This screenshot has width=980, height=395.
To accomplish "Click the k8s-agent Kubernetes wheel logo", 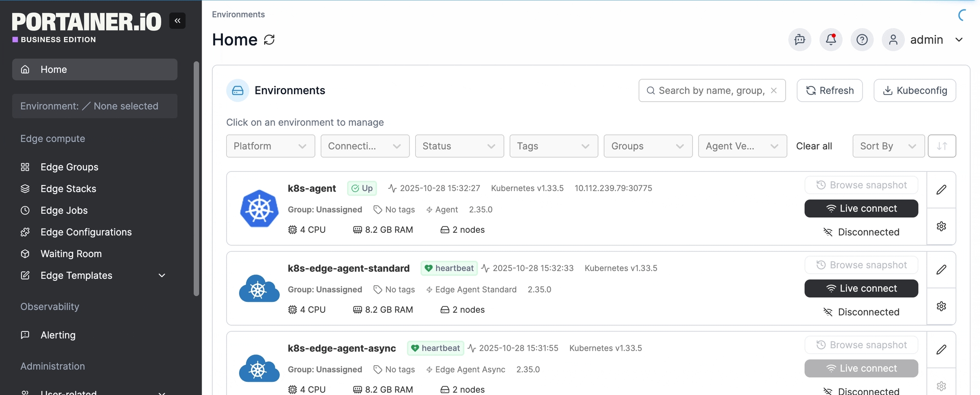I will [259, 209].
